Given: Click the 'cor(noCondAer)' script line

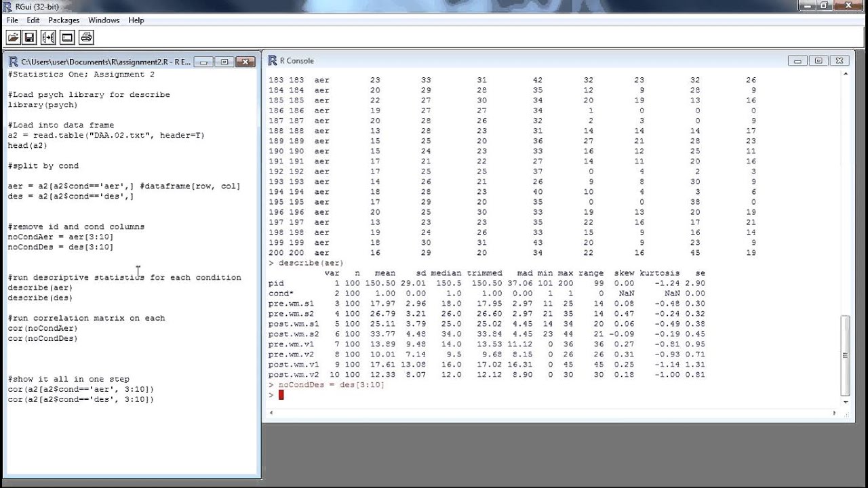Looking at the screenshot, I should click(x=43, y=329).
